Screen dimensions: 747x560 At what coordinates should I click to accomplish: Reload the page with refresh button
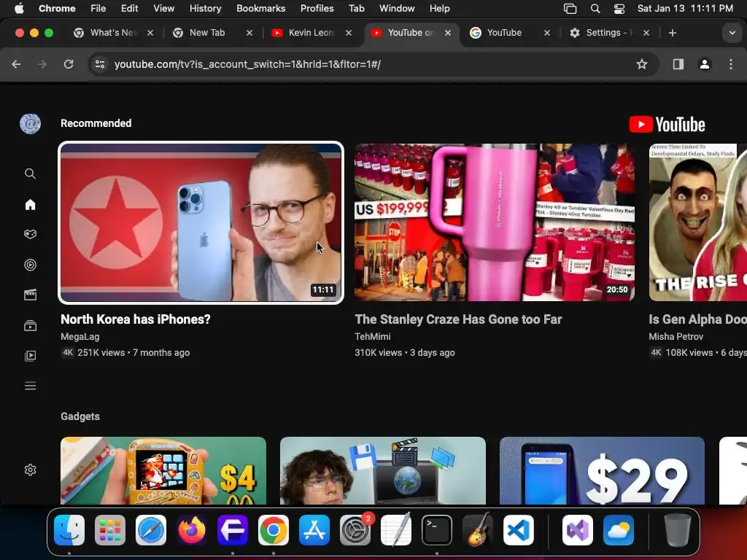click(x=69, y=64)
